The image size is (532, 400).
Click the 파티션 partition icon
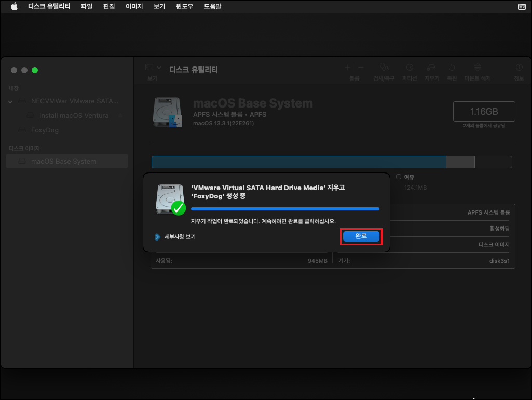coord(410,67)
